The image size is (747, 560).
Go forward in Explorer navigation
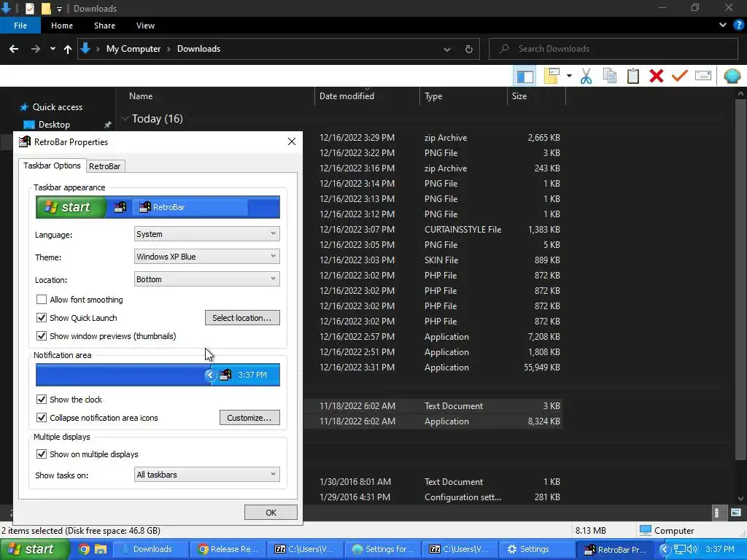click(x=35, y=49)
